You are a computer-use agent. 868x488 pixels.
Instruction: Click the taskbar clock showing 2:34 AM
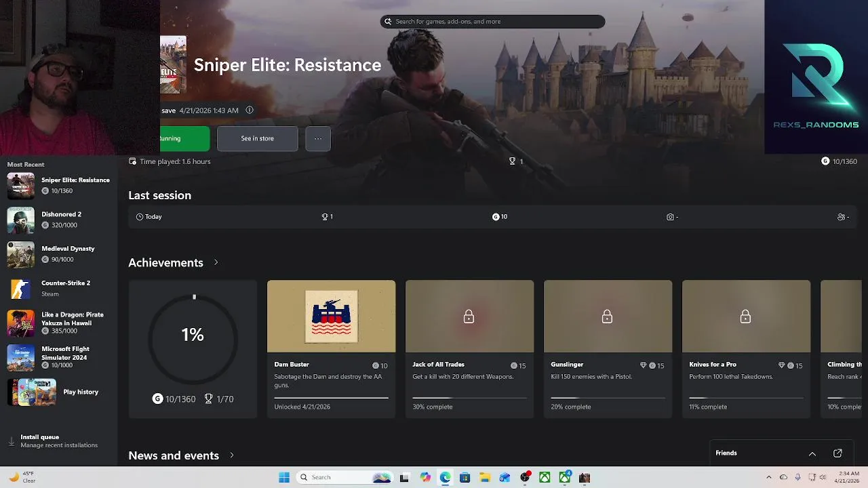point(848,477)
